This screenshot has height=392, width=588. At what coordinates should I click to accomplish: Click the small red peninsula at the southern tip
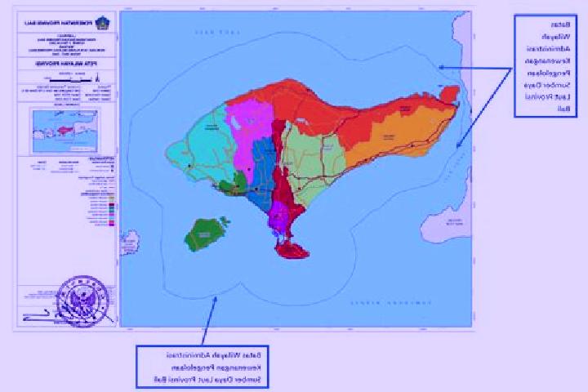click(292, 251)
